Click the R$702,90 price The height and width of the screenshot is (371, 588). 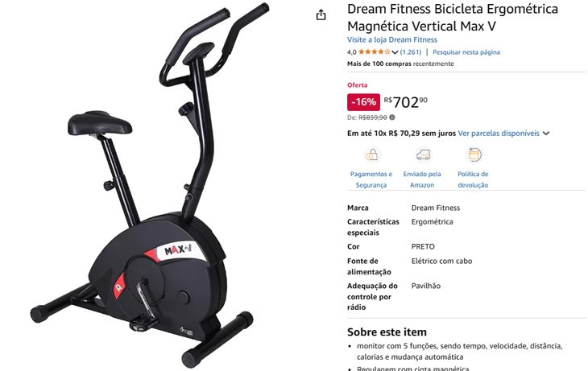click(x=405, y=102)
